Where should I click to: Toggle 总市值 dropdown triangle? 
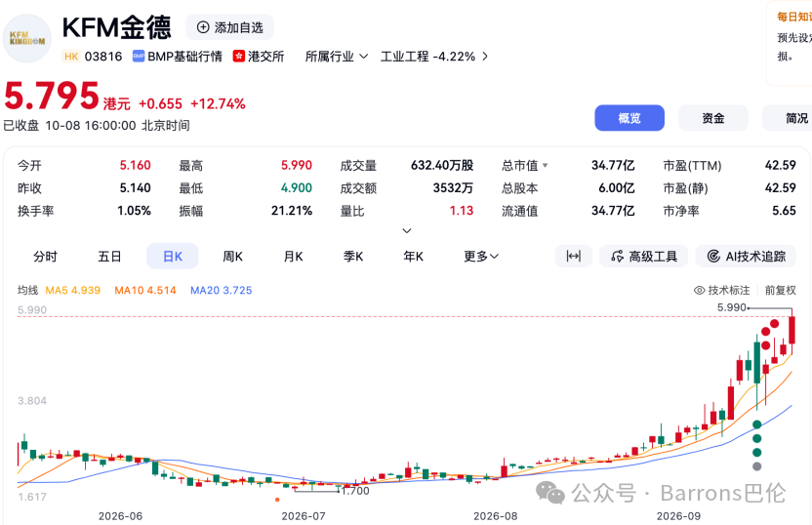(x=545, y=166)
